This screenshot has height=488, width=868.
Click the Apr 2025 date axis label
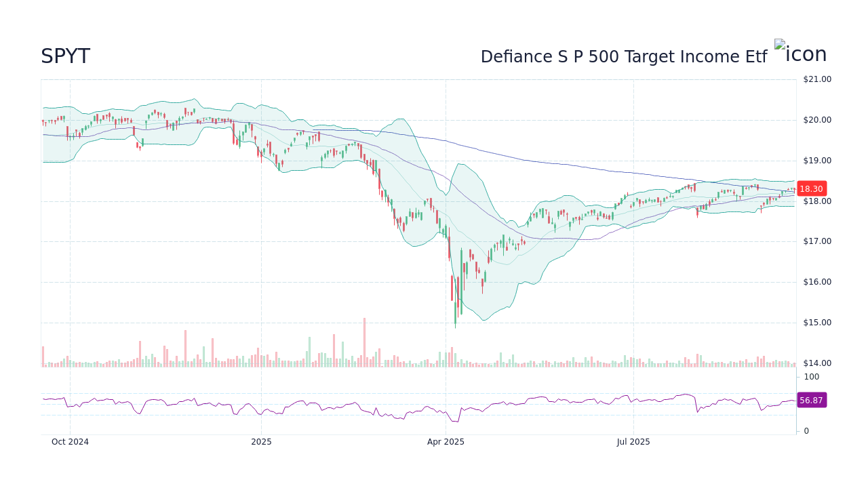tap(446, 442)
